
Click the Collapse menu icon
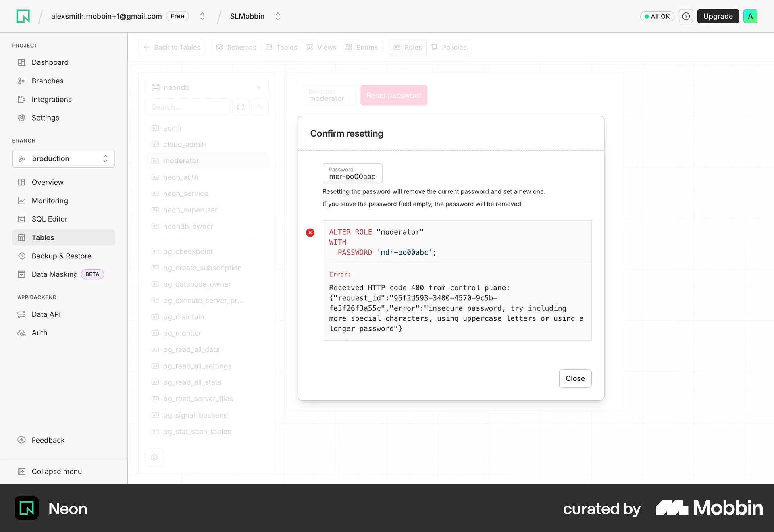(21, 472)
